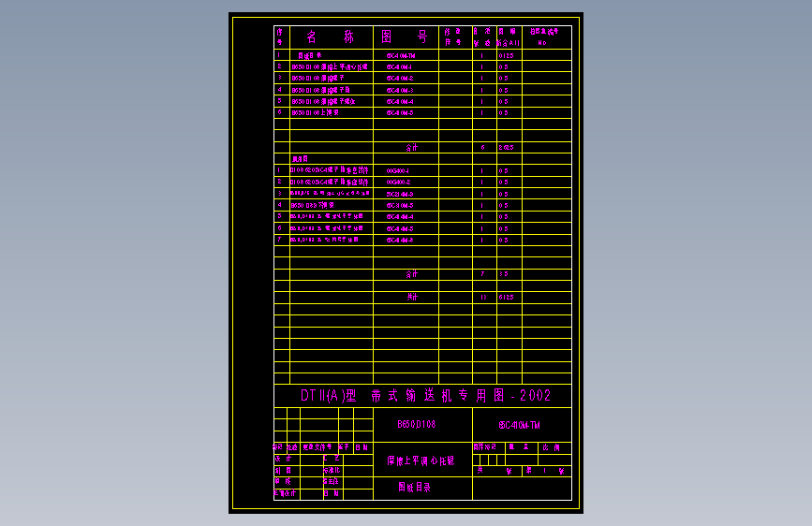This screenshot has height=526, width=812.
Task: Click the first '合计' subtotal label with count 6
Action: pyautogui.click(x=412, y=148)
